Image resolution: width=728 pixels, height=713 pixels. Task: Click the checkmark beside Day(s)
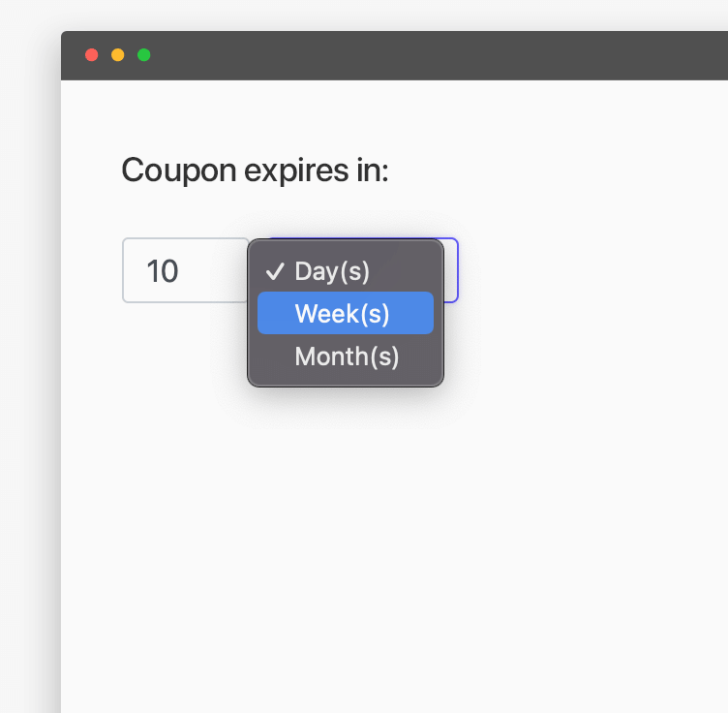[274, 271]
